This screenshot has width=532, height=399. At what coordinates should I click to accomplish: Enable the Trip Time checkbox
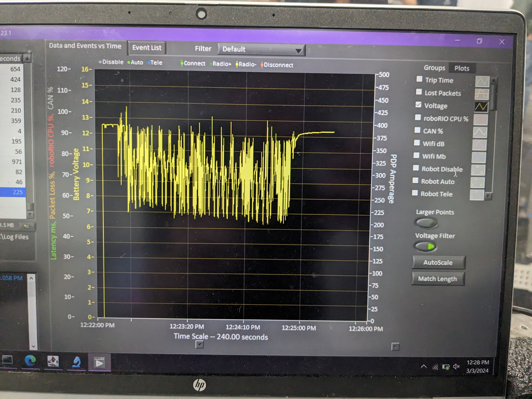click(x=419, y=79)
